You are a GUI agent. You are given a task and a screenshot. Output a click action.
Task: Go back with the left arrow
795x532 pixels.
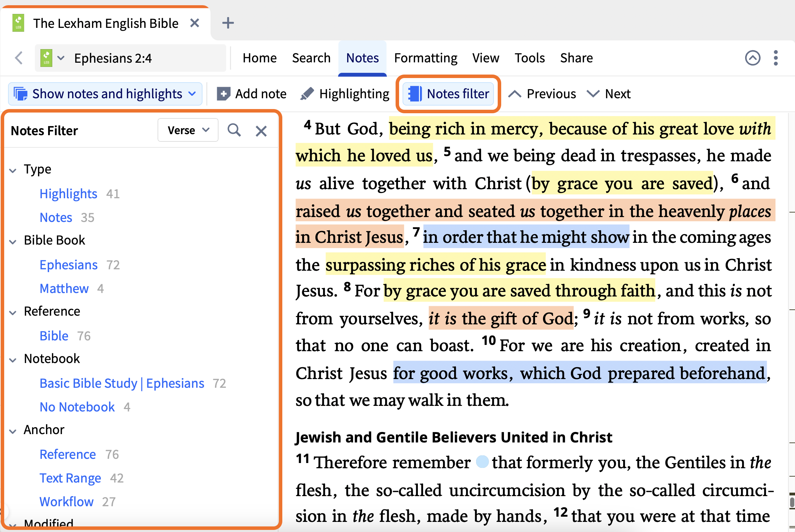pos(19,58)
